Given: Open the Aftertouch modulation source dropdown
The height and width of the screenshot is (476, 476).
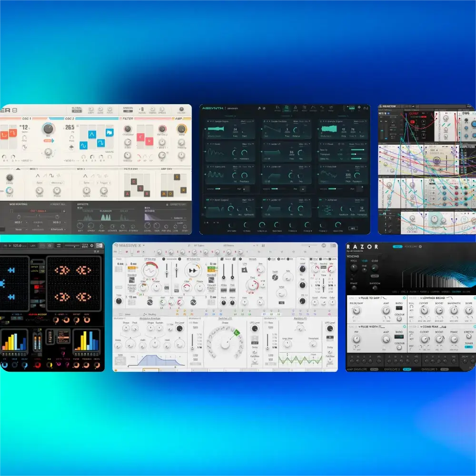Looking at the screenshot, I should pyautogui.click(x=58, y=229).
